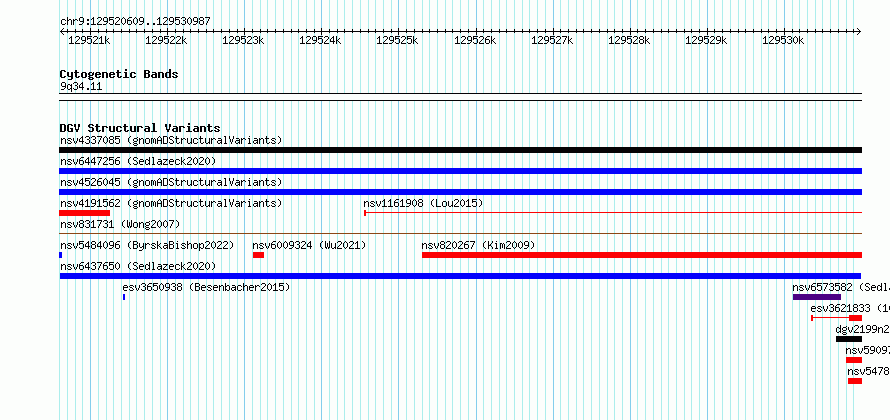890x420 pixels.
Task: Click the DGV Structural Variants track heading
Action: point(140,128)
